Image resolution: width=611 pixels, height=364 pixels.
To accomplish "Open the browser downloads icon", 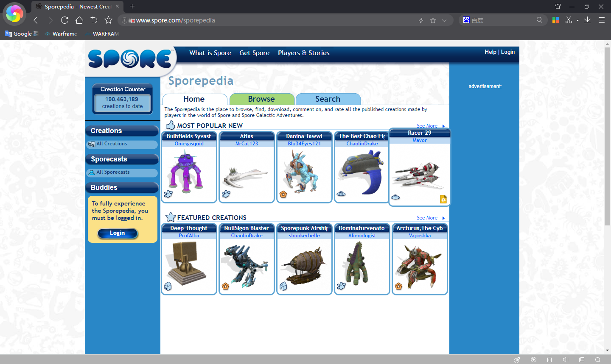I will pos(587,20).
